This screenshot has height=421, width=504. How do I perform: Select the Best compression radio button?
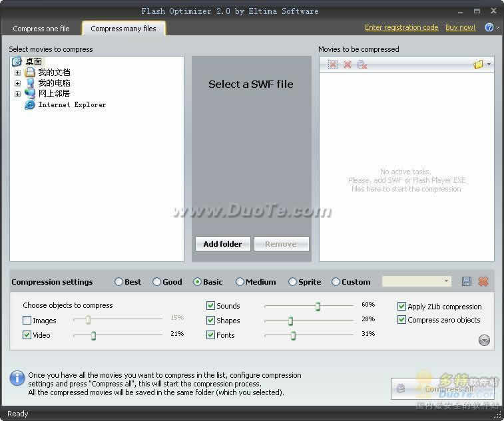(x=119, y=282)
